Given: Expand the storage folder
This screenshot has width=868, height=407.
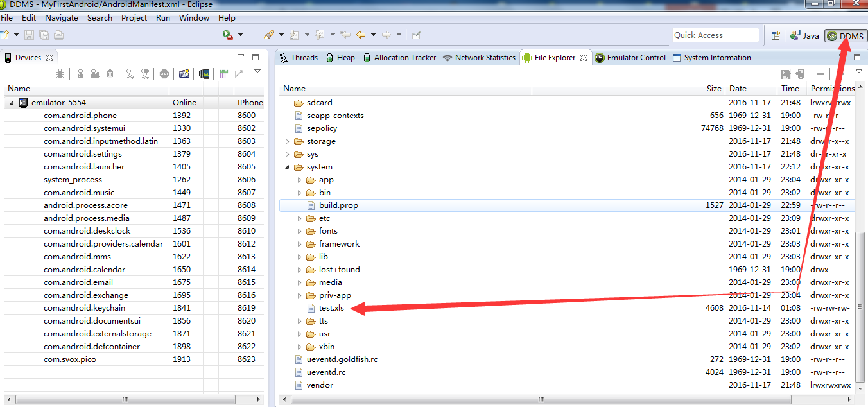Looking at the screenshot, I should 287,141.
